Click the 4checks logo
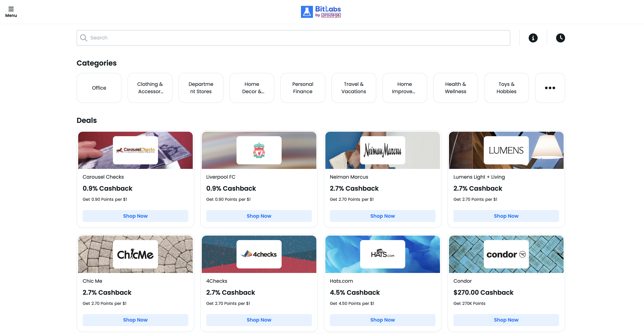The image size is (644, 334). [259, 254]
